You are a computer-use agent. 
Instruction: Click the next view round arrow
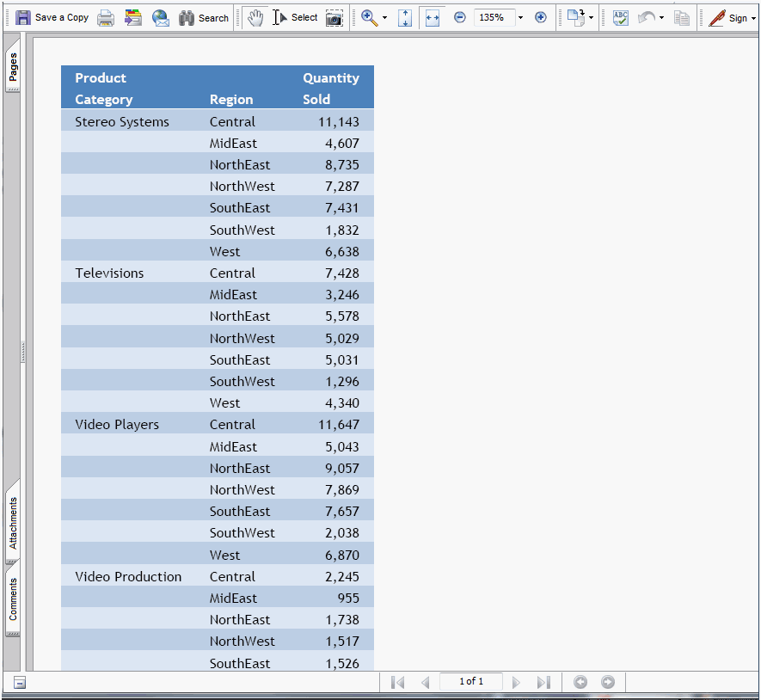pyautogui.click(x=608, y=682)
